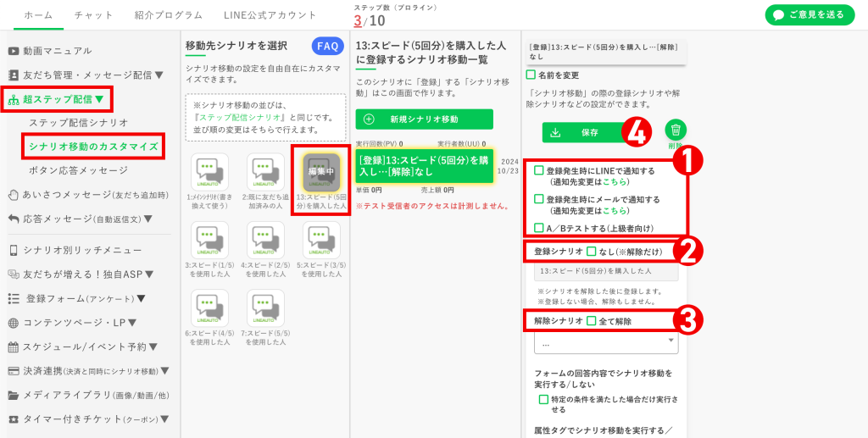868x438 pixels.
Task: Expand スケジュール/イベント予約 menu
Action: coord(153,347)
